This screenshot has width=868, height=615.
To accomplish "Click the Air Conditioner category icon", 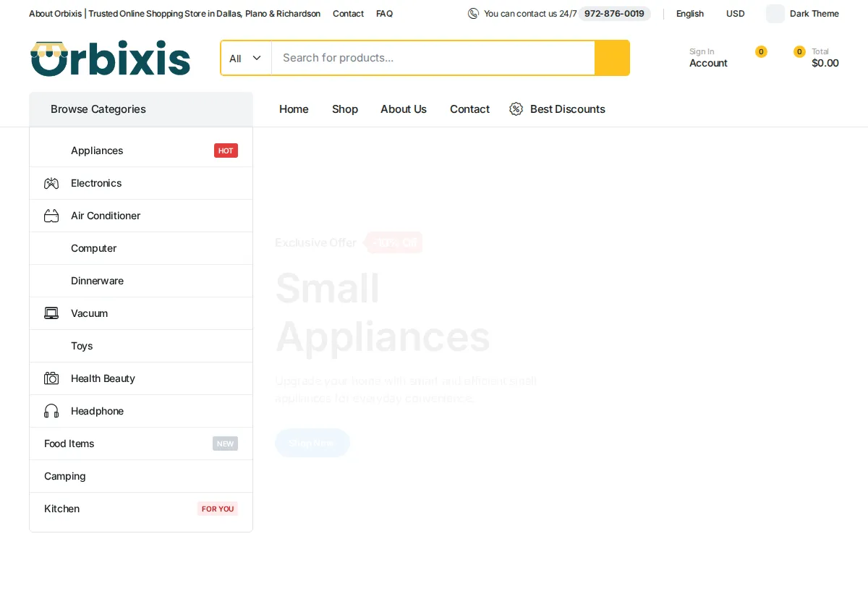I will click(x=51, y=216).
